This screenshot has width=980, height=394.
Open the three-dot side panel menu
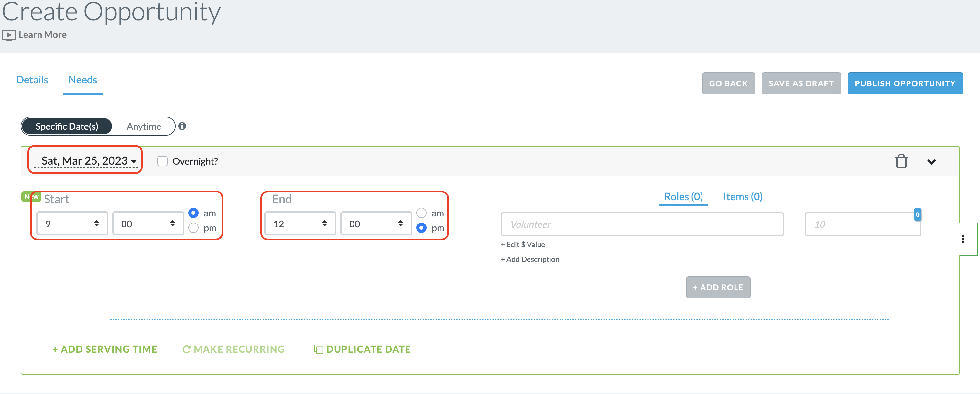click(963, 239)
